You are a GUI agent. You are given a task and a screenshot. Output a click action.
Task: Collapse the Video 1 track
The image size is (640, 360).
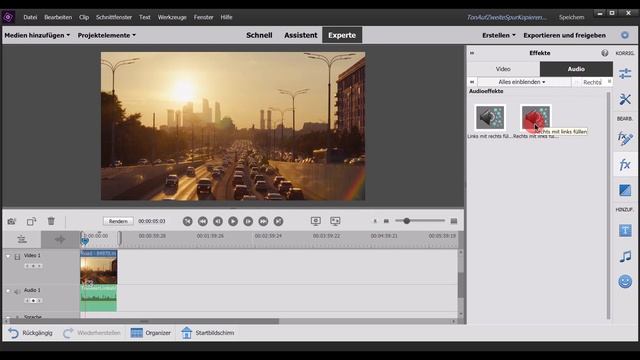click(8, 256)
